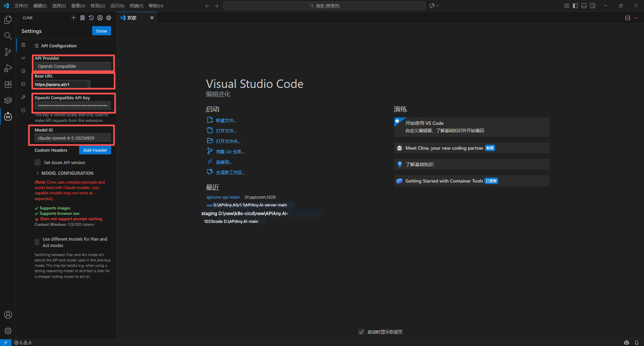Enable different models for Plan and Act
The width and height of the screenshot is (644, 346).
click(x=37, y=242)
